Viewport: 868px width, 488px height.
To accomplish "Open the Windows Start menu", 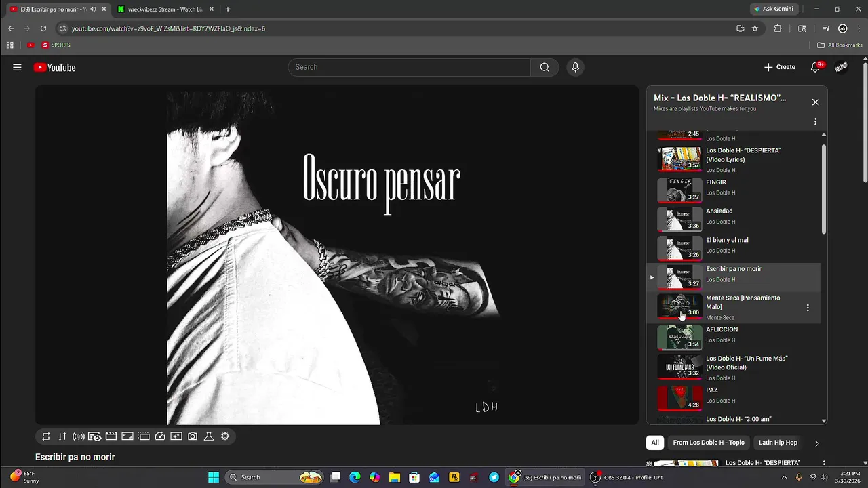I will [214, 477].
